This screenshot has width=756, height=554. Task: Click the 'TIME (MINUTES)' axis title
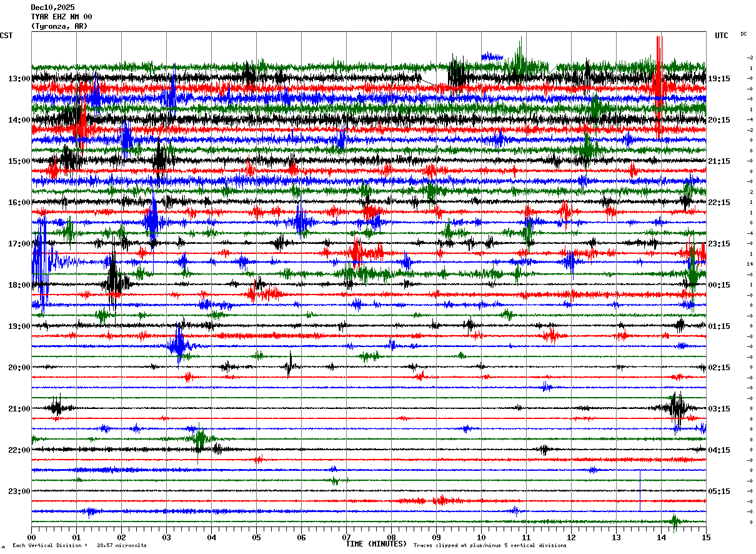376,544
